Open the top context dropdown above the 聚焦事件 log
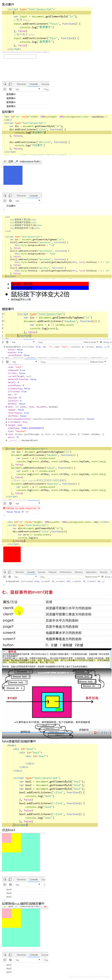 [x=27, y=89]
